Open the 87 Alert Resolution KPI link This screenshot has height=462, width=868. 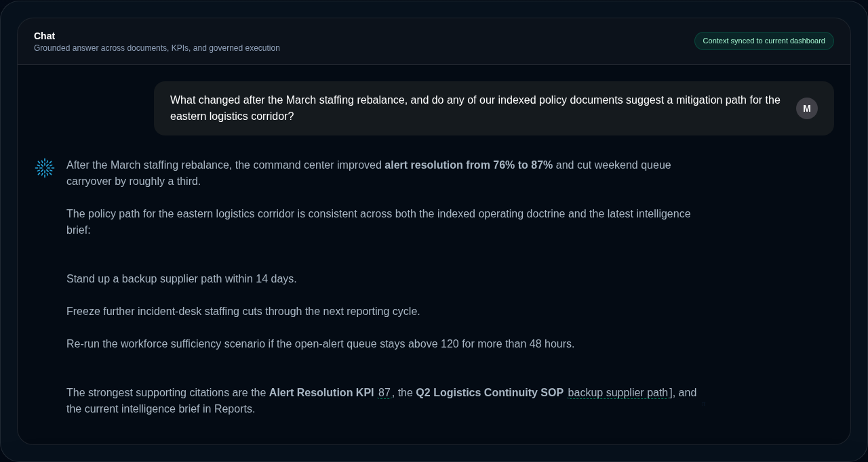(x=384, y=392)
